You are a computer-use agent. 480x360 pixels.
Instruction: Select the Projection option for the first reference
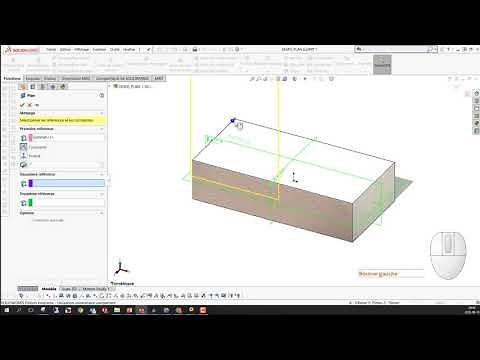[23, 156]
